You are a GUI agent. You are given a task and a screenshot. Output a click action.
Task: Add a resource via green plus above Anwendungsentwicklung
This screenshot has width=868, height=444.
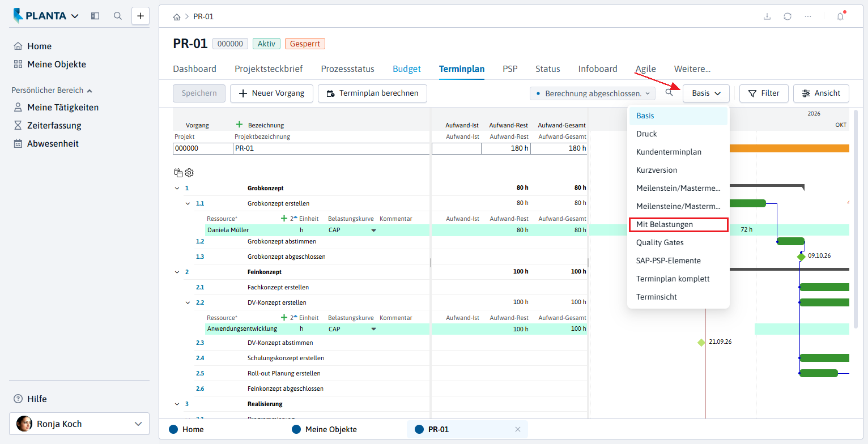pos(284,318)
